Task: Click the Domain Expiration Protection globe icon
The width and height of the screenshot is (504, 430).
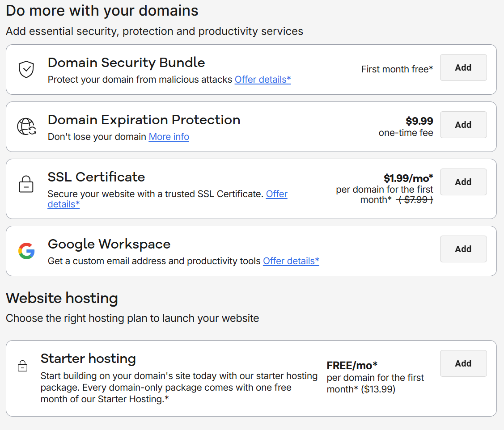Action: pyautogui.click(x=26, y=126)
